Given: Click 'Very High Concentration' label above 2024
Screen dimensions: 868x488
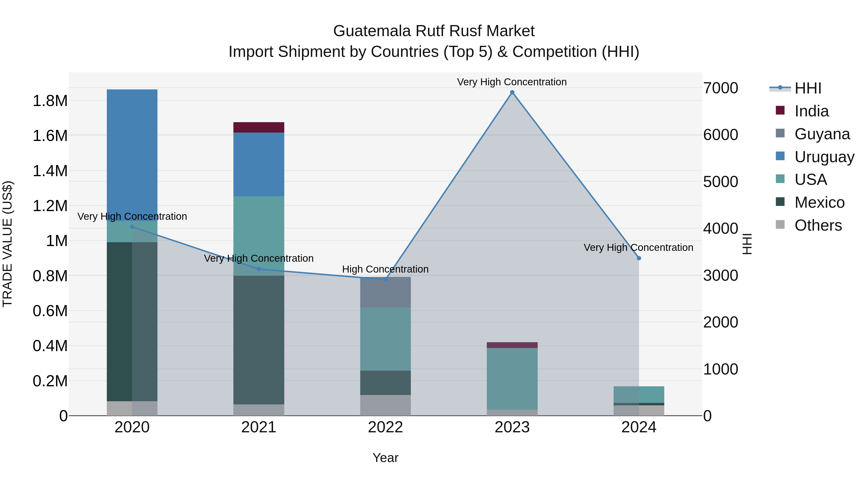Looking at the screenshot, I should pyautogui.click(x=638, y=248).
